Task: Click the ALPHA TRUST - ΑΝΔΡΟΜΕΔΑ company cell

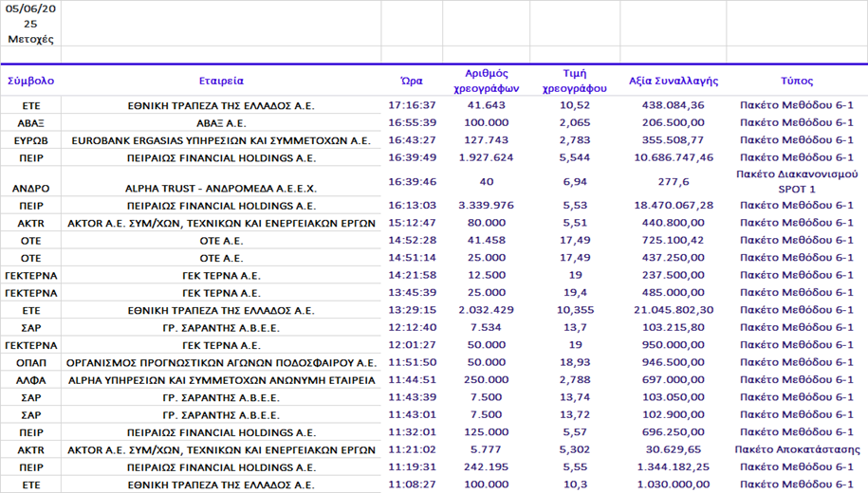Action: tap(221, 189)
